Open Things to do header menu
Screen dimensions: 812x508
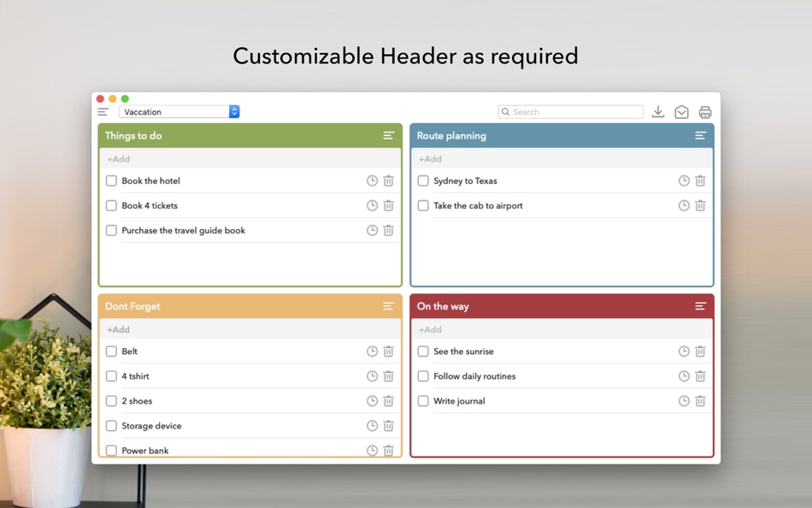tap(389, 136)
